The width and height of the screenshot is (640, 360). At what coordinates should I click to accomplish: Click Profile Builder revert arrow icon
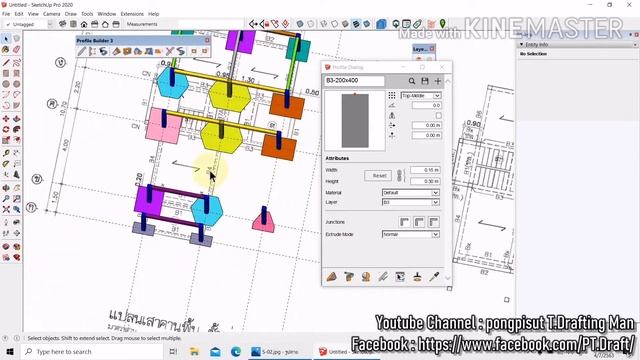103,51
